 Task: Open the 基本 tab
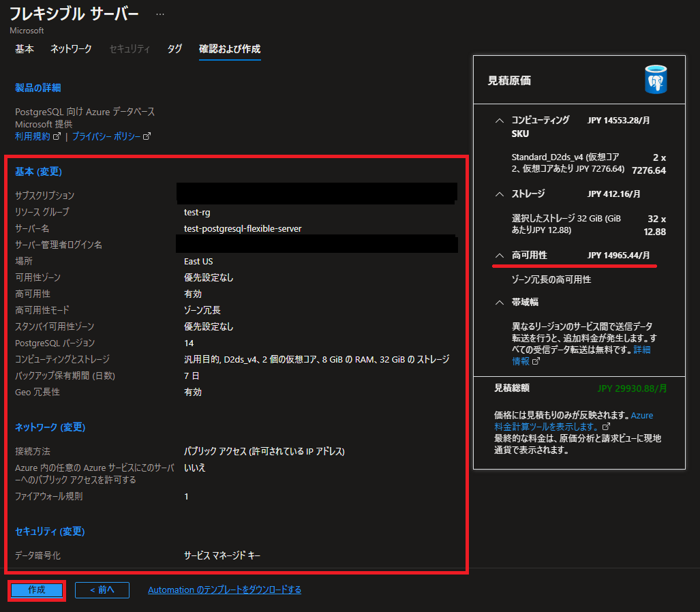25,49
